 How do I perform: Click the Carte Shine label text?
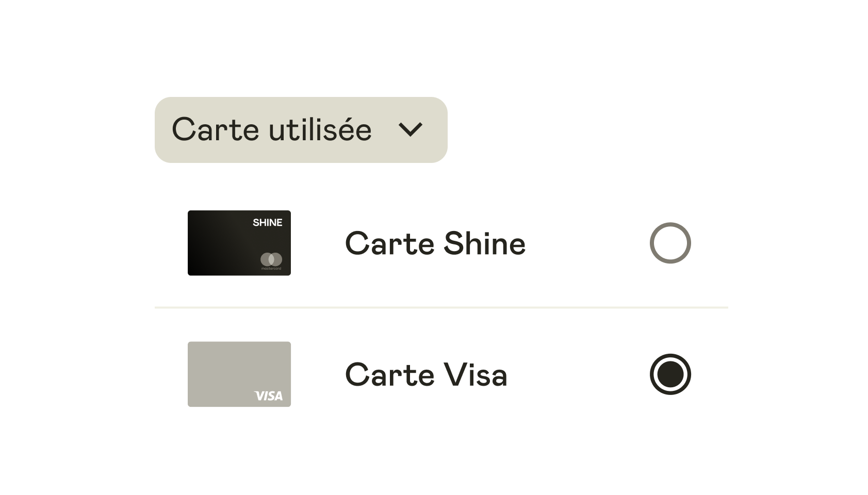tap(435, 243)
